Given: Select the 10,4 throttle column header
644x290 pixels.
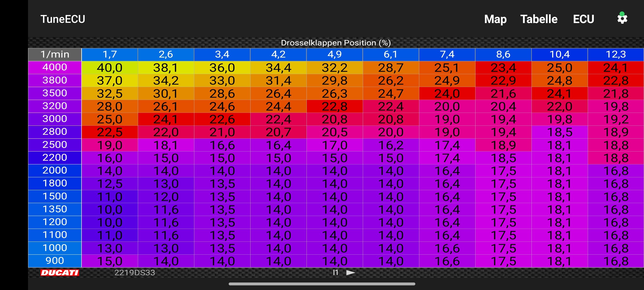Looking at the screenshot, I should tap(559, 54).
